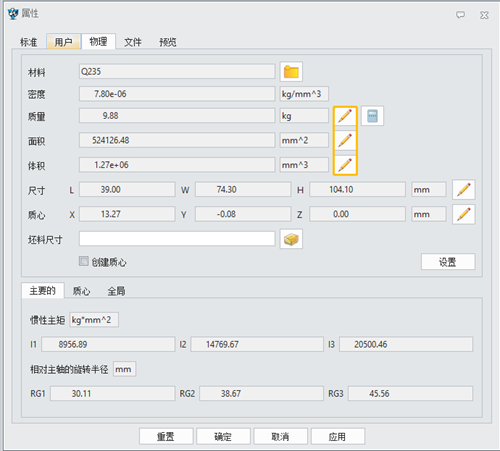Click the speech bubble icon in title bar

pyautogui.click(x=460, y=15)
